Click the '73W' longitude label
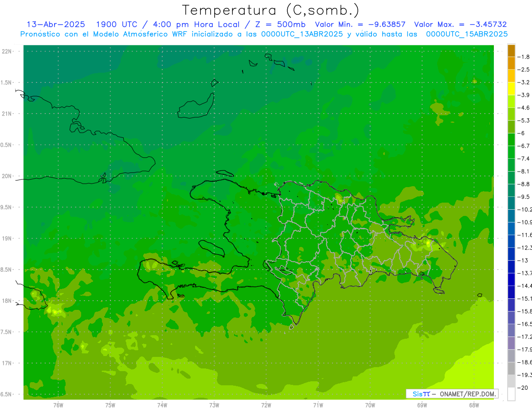532x411 pixels. tap(214, 405)
